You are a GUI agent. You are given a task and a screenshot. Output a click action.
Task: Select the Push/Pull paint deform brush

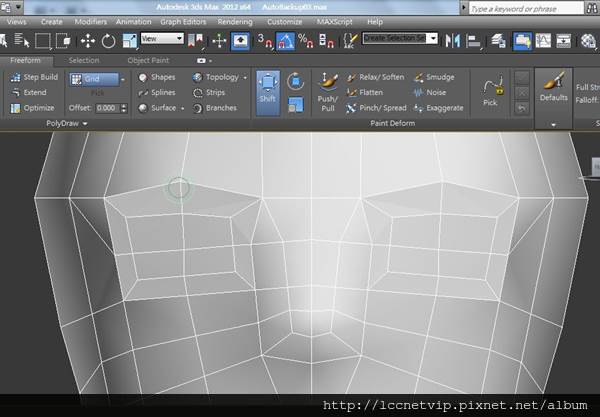(x=328, y=92)
